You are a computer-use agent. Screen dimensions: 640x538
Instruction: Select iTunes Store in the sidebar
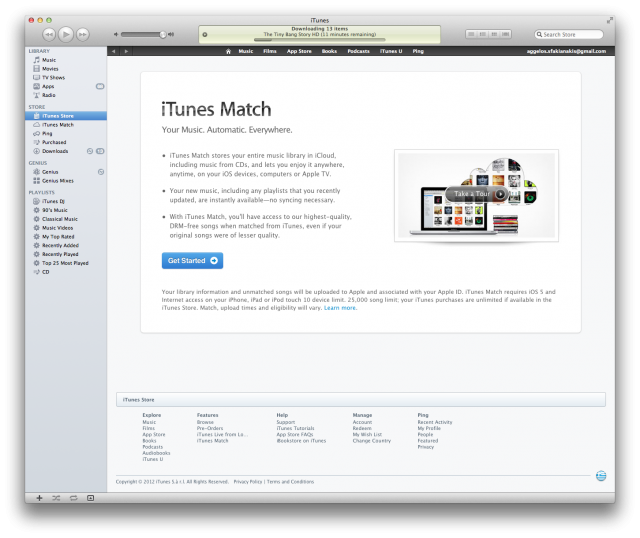tap(65, 116)
